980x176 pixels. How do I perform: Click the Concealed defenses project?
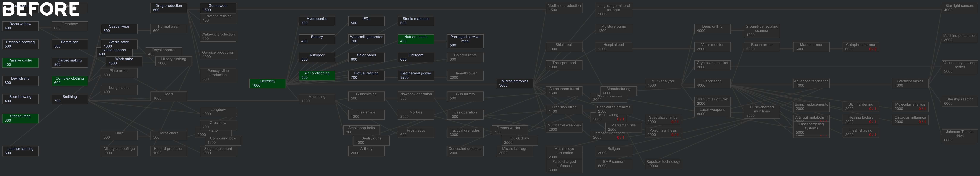(x=465, y=151)
